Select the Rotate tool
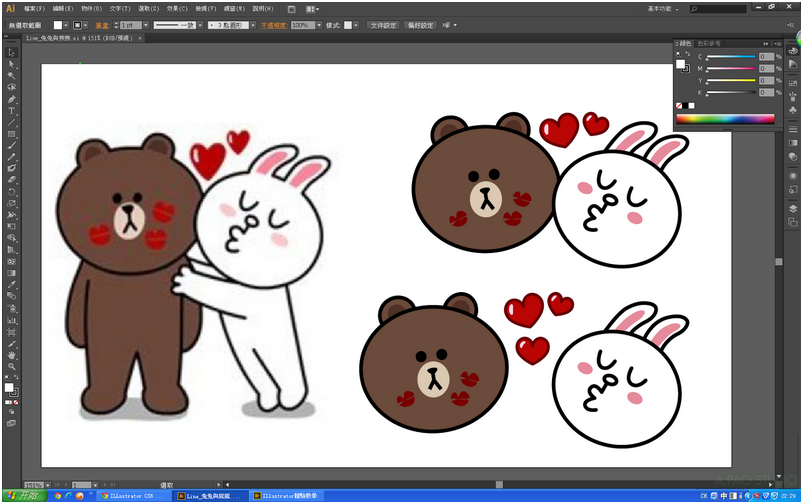Viewport: 804px width, 504px height. (11, 192)
